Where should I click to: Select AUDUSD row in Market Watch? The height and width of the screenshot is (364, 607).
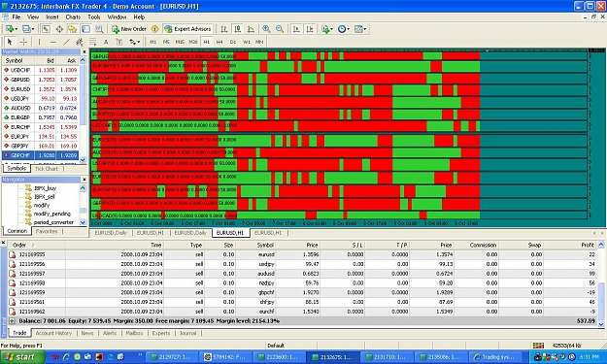click(40, 108)
